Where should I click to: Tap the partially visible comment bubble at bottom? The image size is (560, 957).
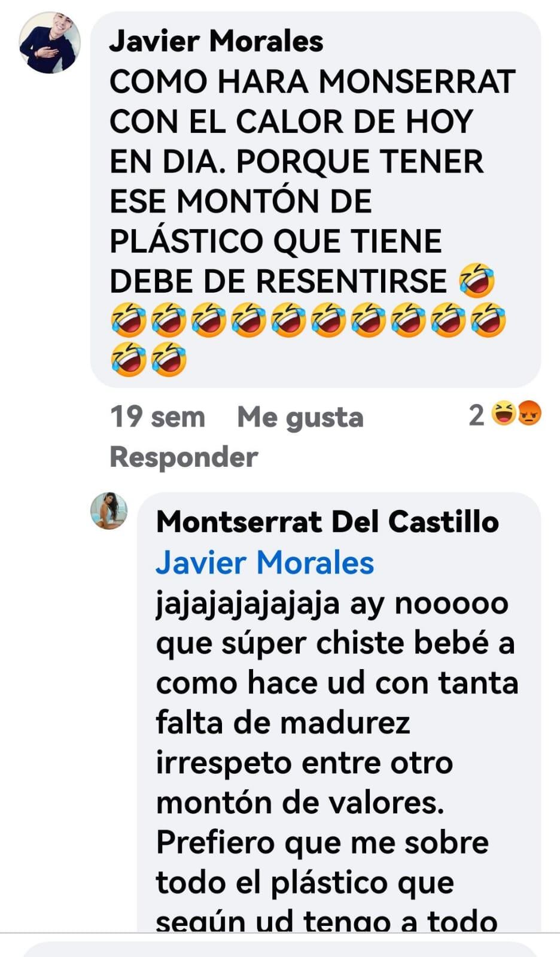tap(280, 949)
